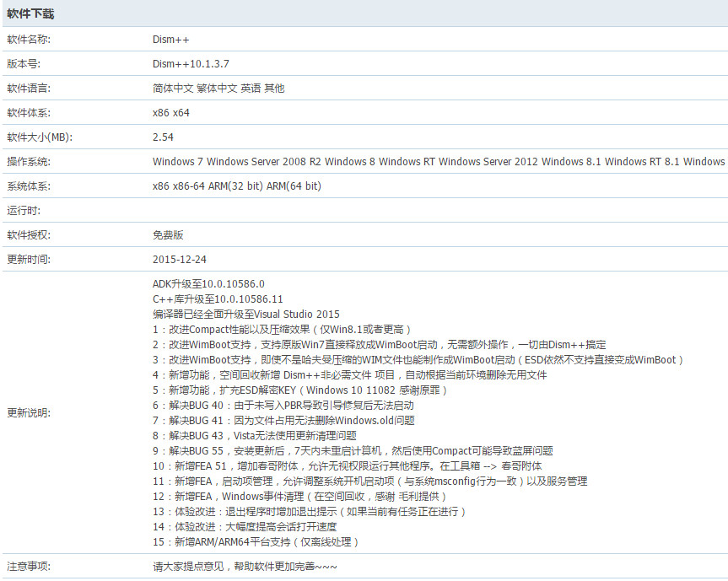Click the value x86 x86-64 ARM(32 bit) ARM(64 bit)
728x581 pixels.
(x=237, y=186)
